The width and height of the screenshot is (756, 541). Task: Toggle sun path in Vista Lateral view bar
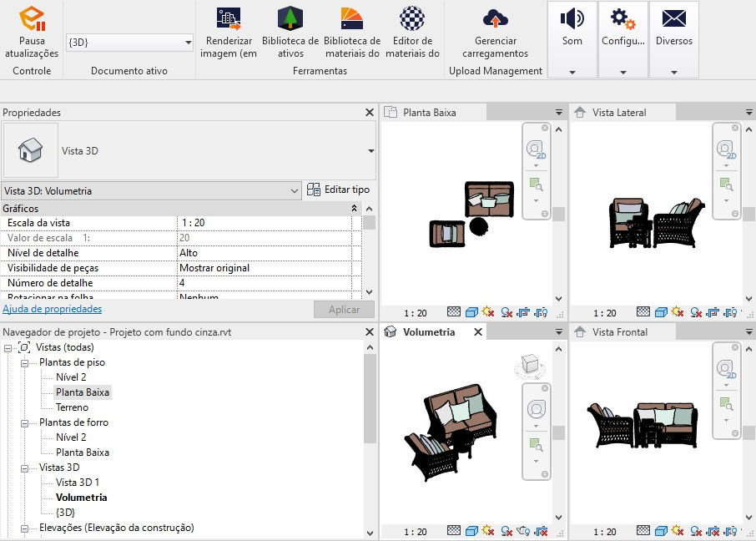[x=678, y=312]
